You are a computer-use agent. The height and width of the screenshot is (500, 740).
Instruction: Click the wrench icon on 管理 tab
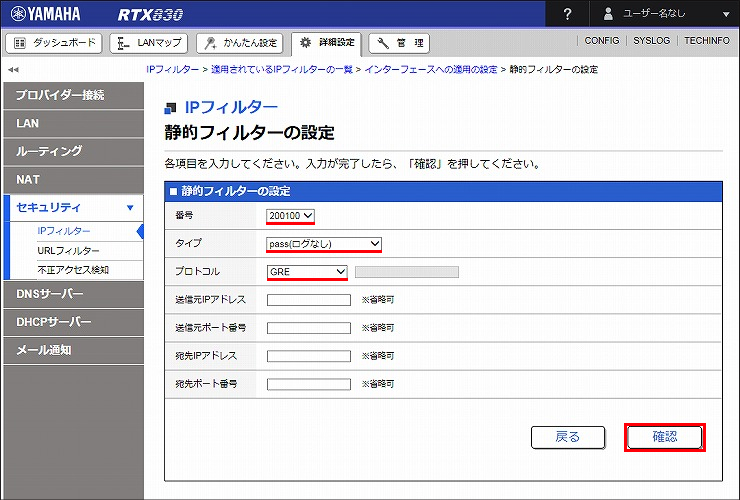click(383, 43)
